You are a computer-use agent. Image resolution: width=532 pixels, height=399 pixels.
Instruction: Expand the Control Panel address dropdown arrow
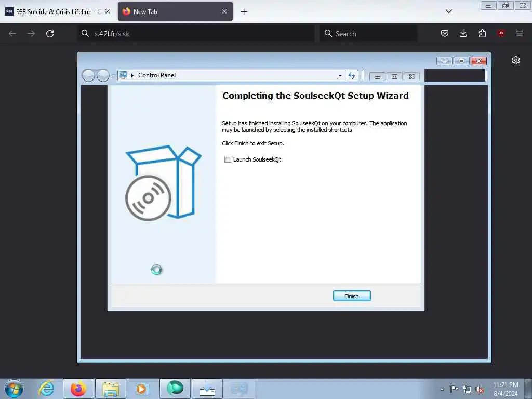340,76
